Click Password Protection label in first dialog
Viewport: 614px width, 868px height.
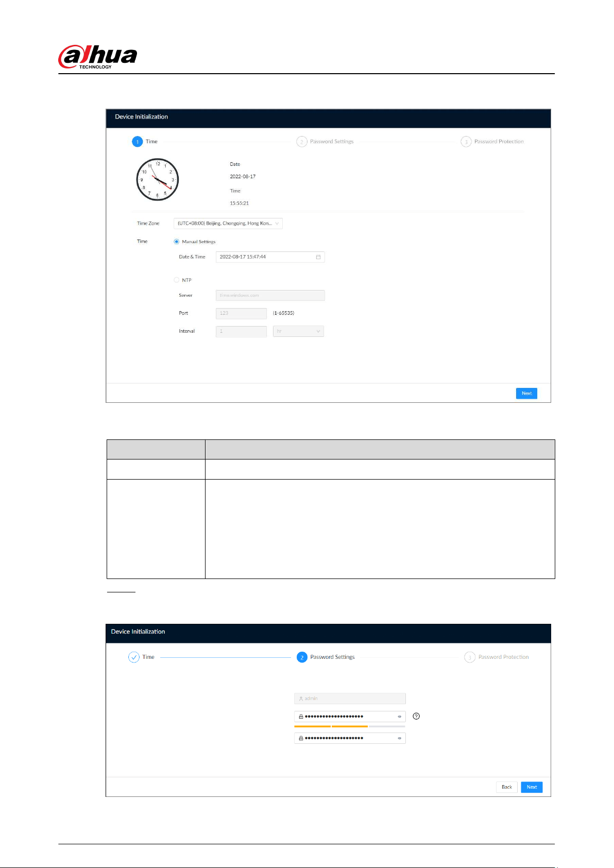coord(499,142)
